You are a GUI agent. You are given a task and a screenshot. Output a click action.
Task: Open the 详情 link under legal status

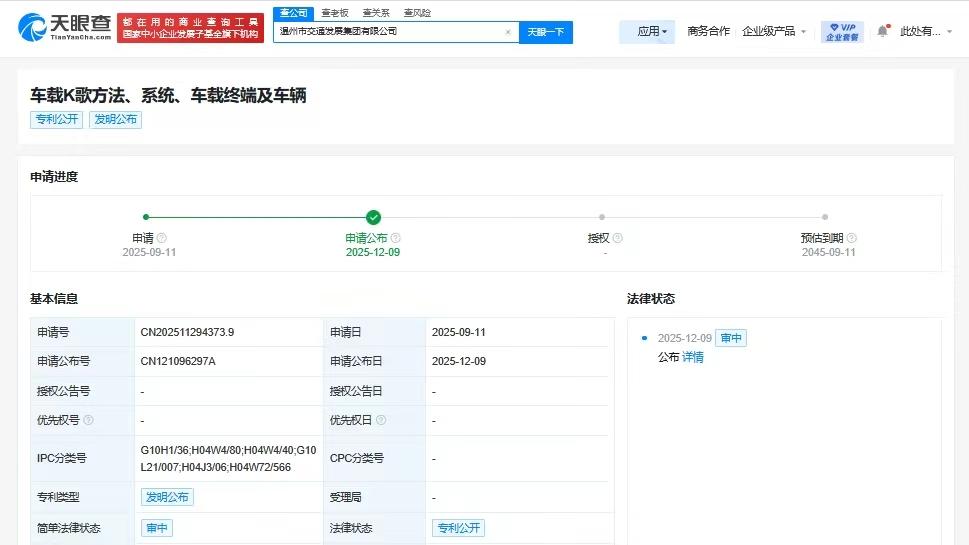tap(693, 357)
